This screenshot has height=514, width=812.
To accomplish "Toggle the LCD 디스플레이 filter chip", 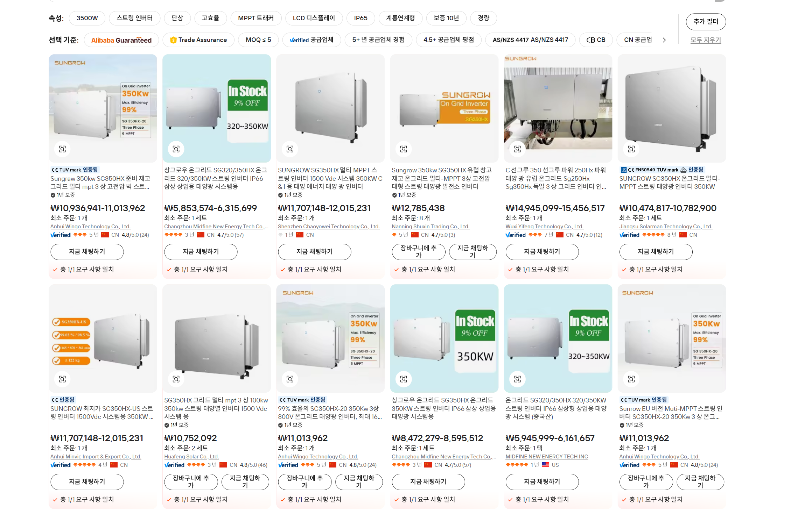I will 314,18.
